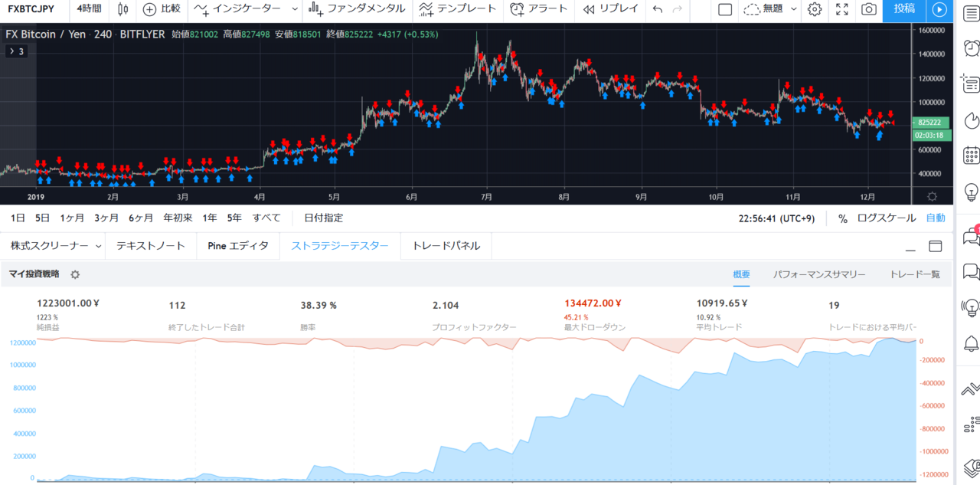
Task: Set date range to 6ヶ月
Action: pyautogui.click(x=141, y=218)
